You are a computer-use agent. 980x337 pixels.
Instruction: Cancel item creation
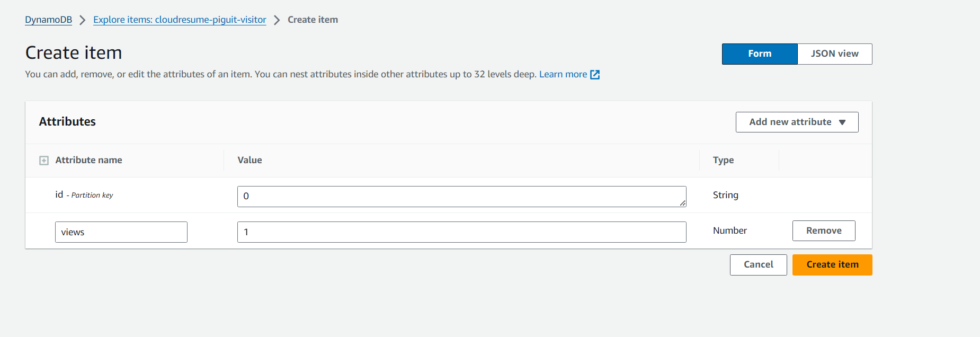pyautogui.click(x=758, y=265)
